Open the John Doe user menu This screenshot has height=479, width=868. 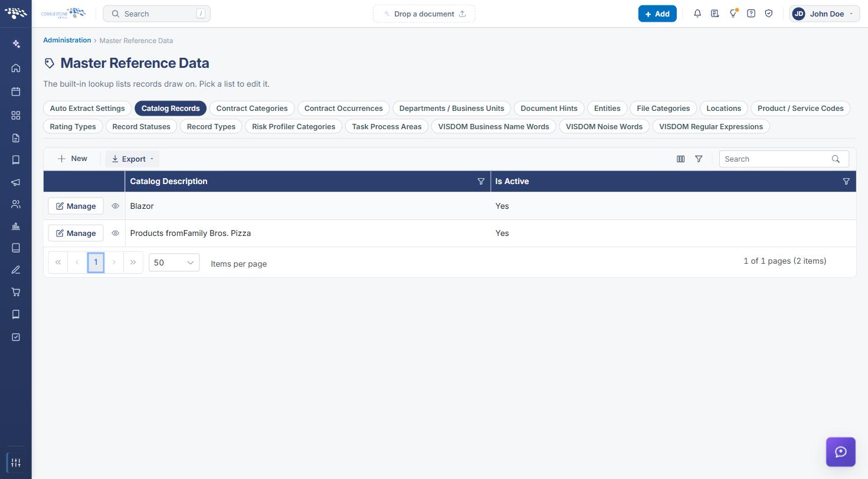click(824, 14)
